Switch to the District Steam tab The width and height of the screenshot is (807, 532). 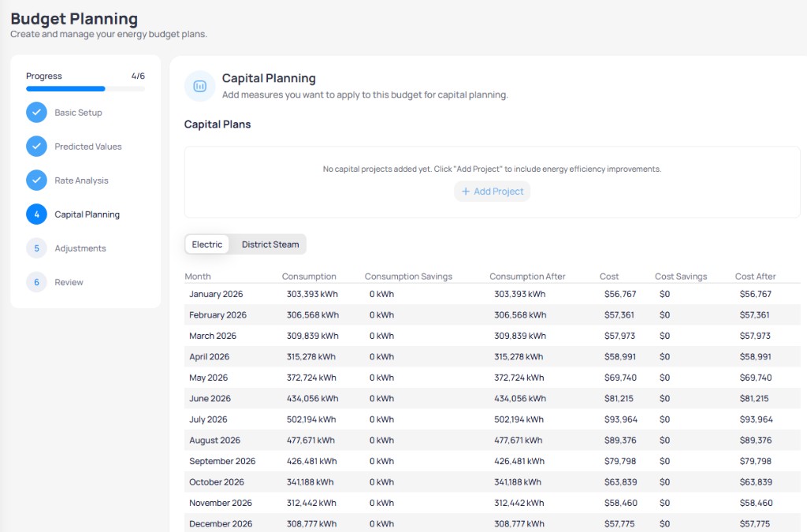[270, 244]
